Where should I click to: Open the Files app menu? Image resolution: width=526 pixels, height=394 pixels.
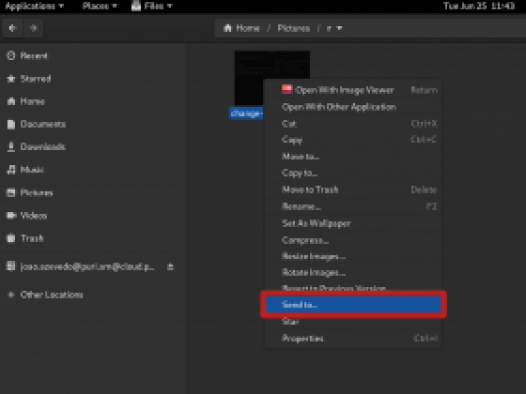tap(152, 6)
